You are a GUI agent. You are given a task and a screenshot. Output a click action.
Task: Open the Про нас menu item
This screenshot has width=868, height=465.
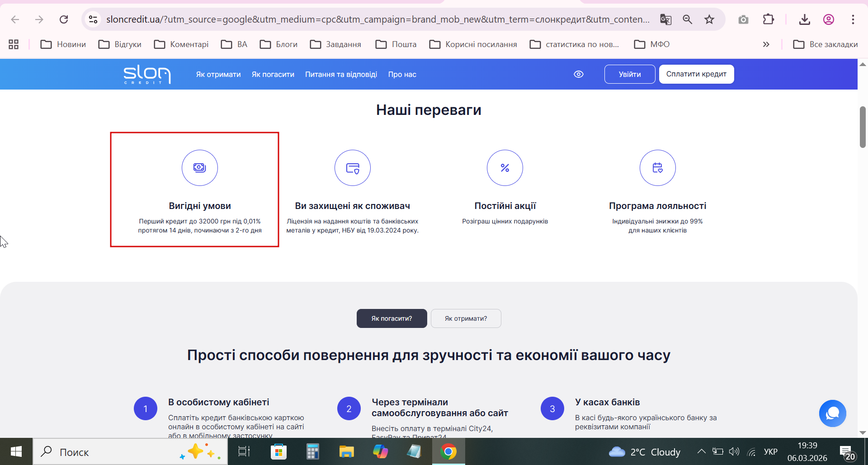coord(402,75)
